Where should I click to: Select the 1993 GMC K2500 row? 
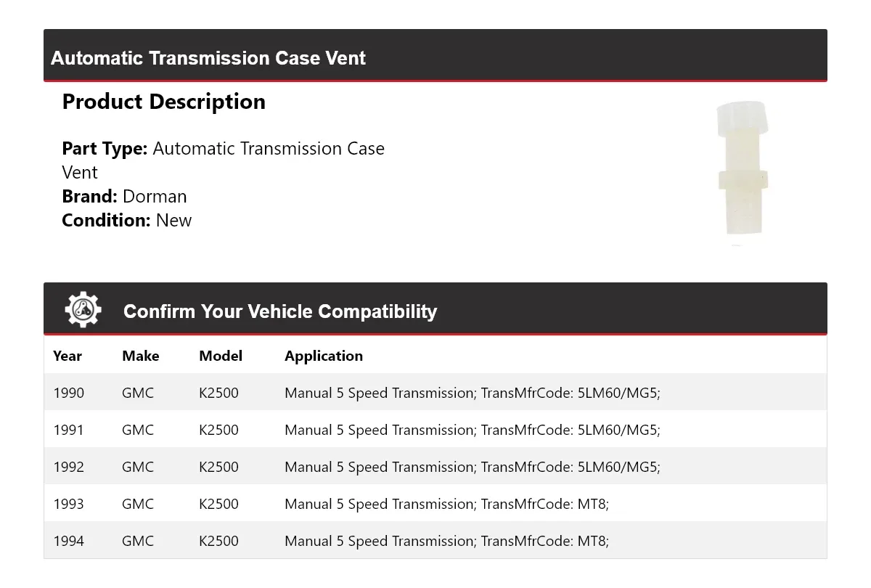[435, 504]
